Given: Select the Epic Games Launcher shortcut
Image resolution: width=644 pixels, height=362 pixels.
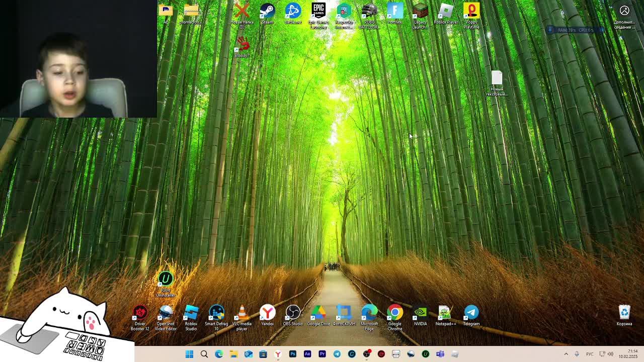Looking at the screenshot, I should pyautogui.click(x=318, y=16).
